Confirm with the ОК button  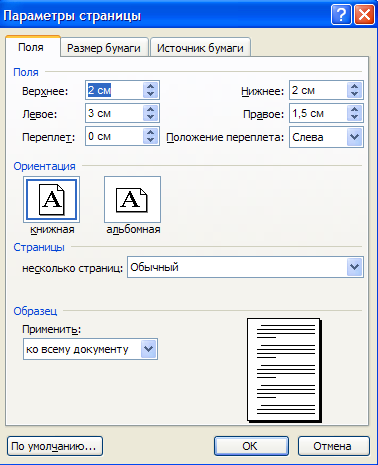point(251,446)
